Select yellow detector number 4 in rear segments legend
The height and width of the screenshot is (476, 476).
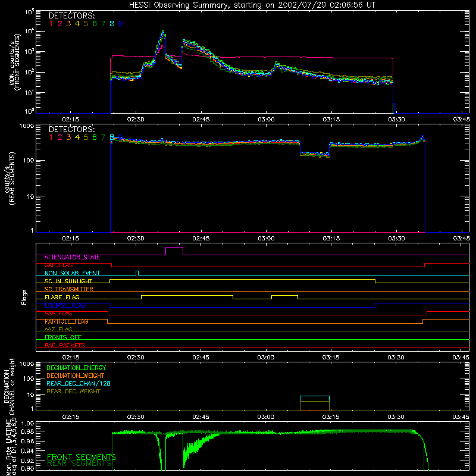77,137
